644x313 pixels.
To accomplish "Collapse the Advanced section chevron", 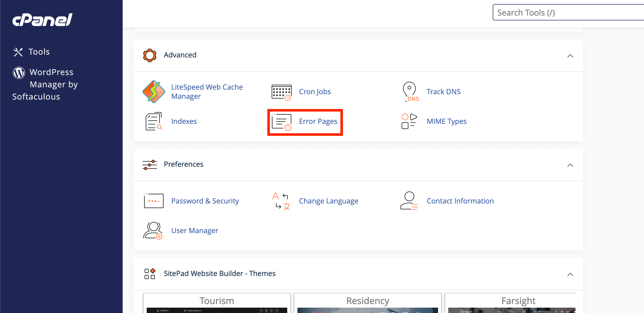I will point(570,56).
